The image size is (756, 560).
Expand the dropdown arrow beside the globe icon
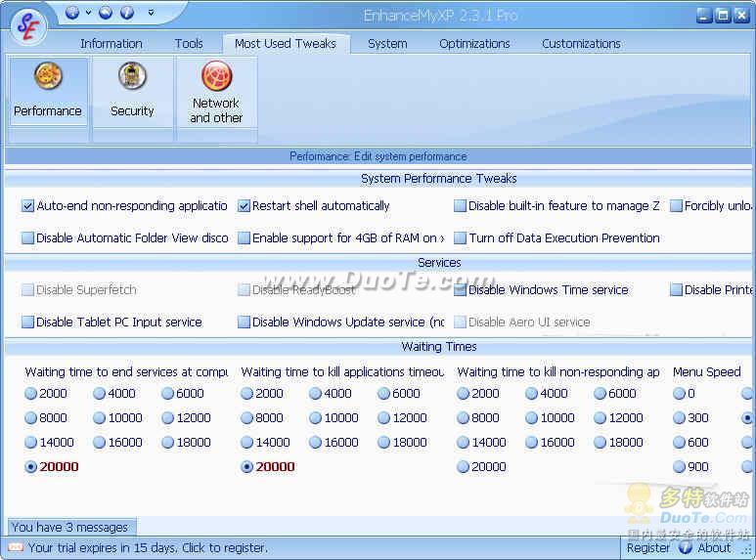click(89, 13)
